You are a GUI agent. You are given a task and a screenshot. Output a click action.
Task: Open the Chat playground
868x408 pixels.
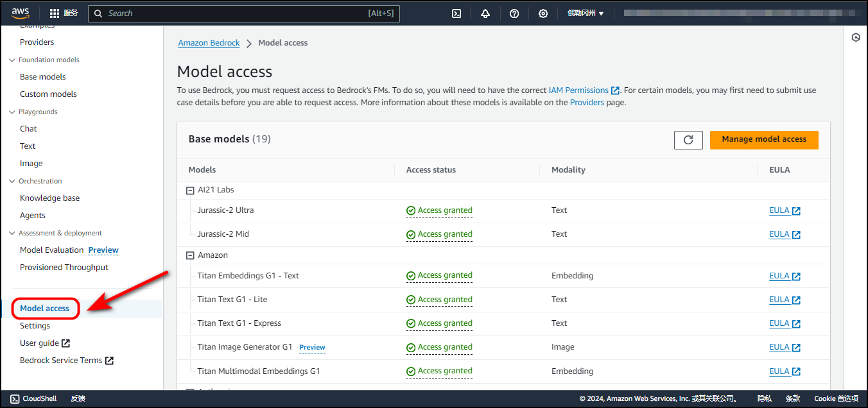click(x=28, y=129)
